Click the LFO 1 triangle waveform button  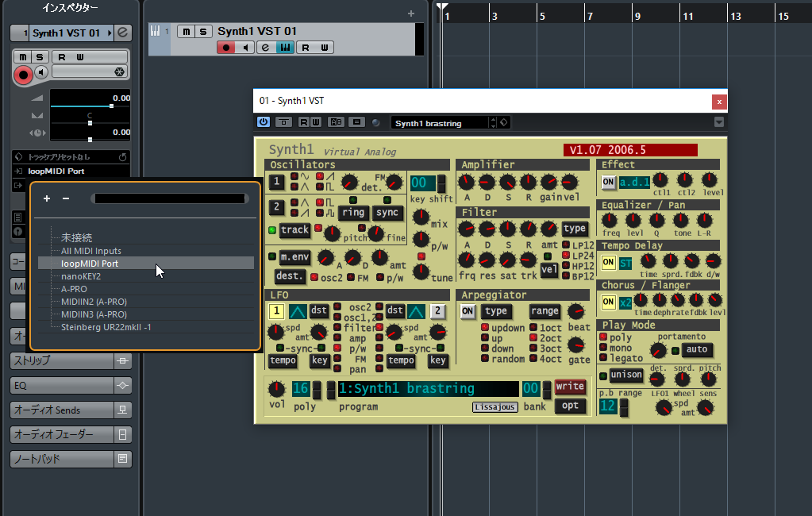298,311
